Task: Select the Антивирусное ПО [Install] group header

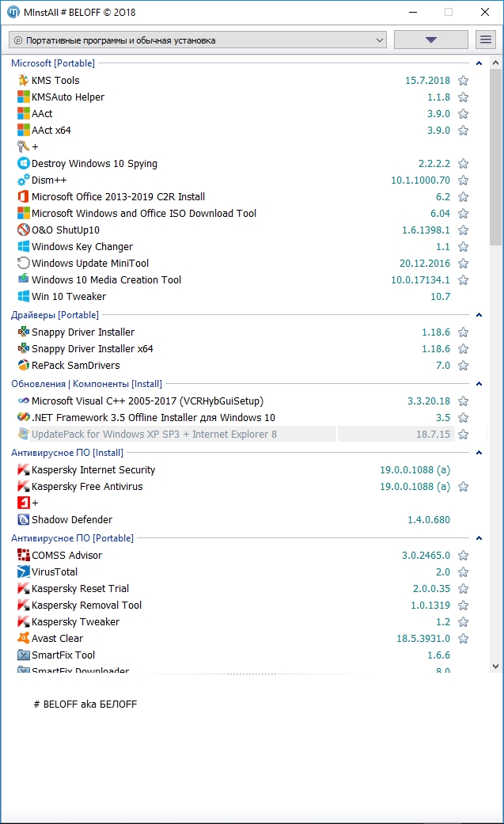Action: [67, 453]
